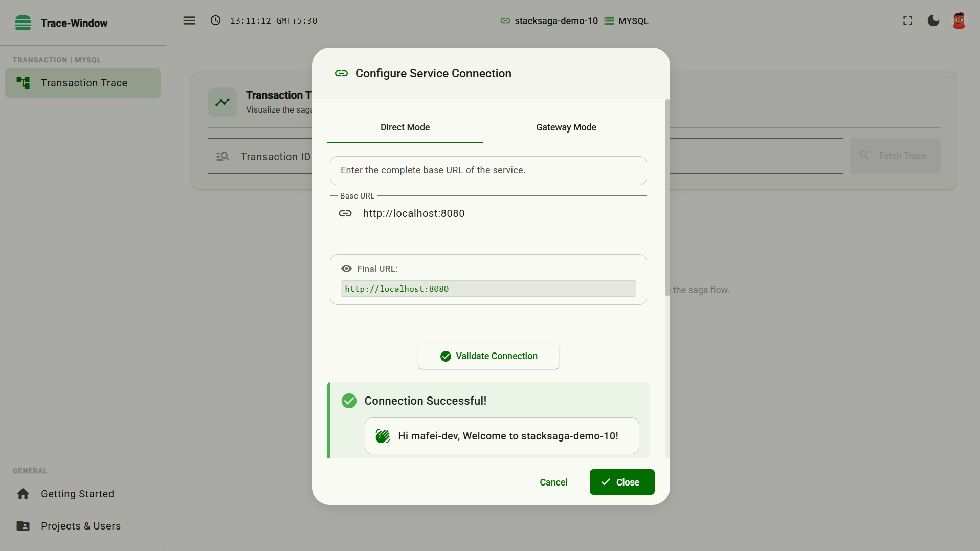The image size is (980, 551).
Task: Click the green checkmark by Connection Successful
Action: (x=349, y=401)
